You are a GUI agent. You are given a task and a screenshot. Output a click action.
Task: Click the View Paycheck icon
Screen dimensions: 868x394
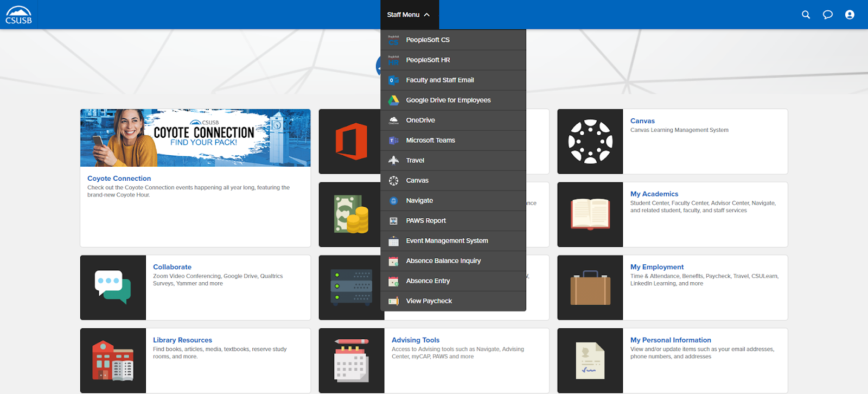coord(394,301)
